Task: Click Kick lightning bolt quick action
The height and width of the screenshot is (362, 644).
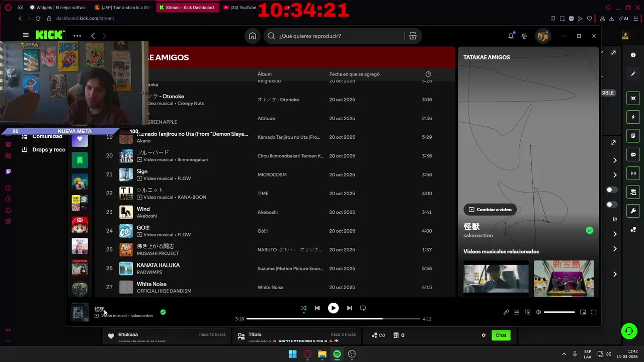Action: [633, 117]
